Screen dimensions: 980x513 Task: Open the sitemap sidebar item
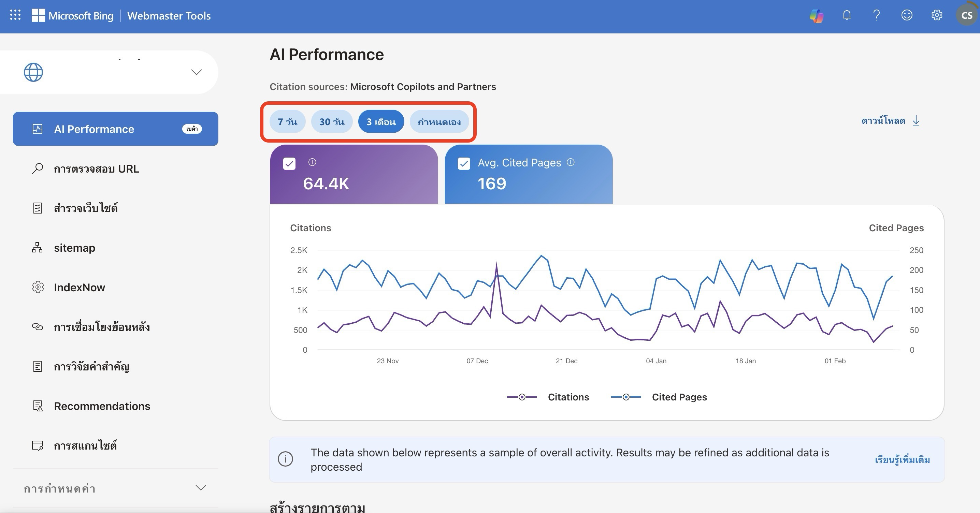pos(75,248)
